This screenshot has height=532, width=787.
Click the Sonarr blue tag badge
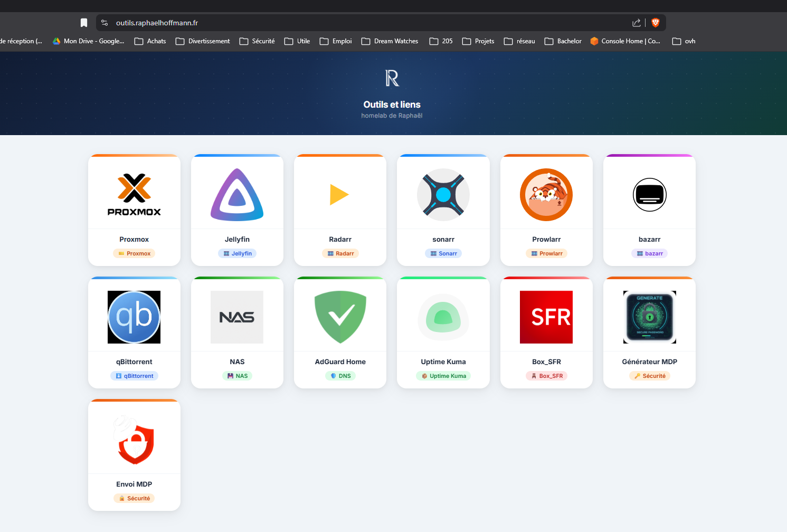[443, 253]
